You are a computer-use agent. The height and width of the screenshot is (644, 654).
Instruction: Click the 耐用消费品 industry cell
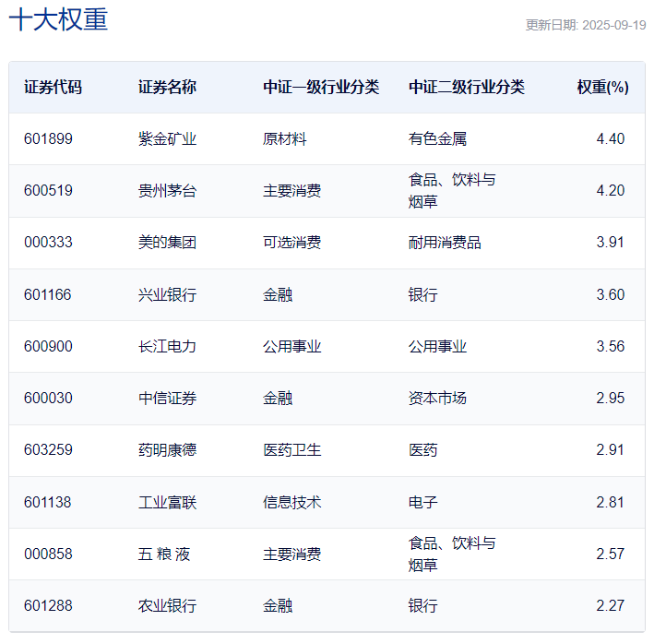445,243
